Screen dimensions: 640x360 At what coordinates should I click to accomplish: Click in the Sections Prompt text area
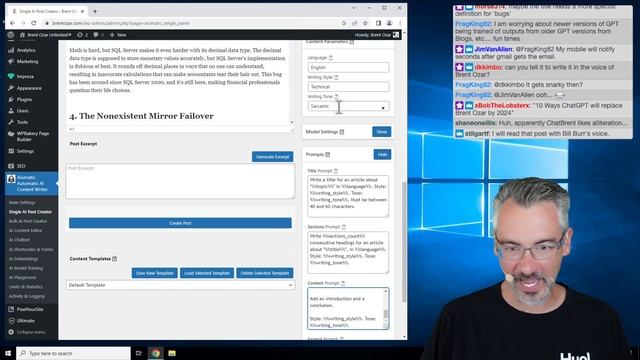coord(348,252)
